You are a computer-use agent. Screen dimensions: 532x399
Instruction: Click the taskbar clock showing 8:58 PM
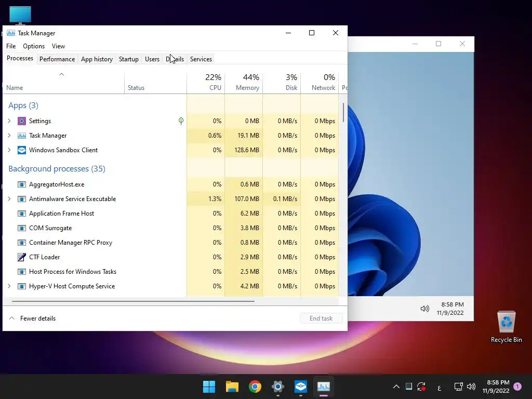(496, 387)
